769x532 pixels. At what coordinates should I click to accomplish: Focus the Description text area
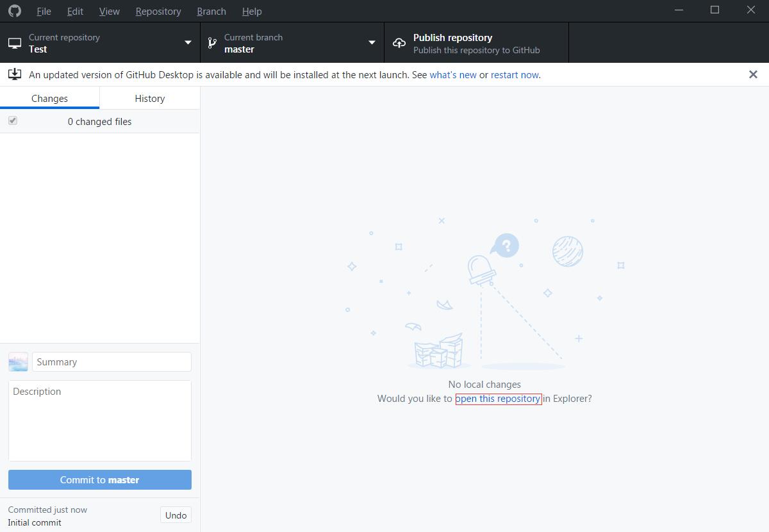100,420
